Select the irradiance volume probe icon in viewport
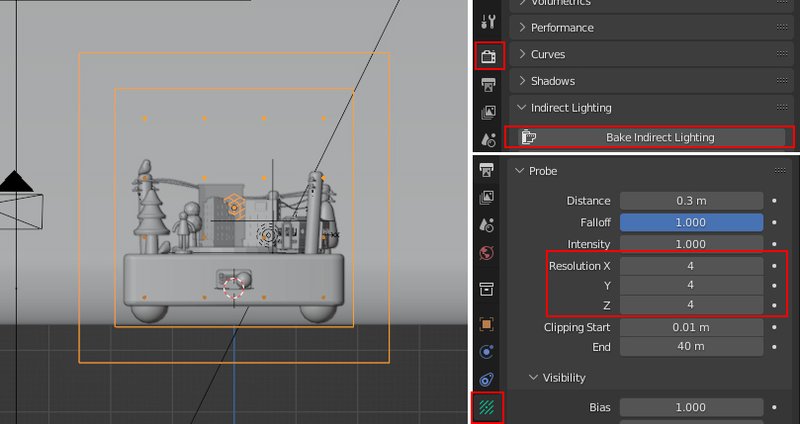This screenshot has width=800, height=424. coord(234,206)
